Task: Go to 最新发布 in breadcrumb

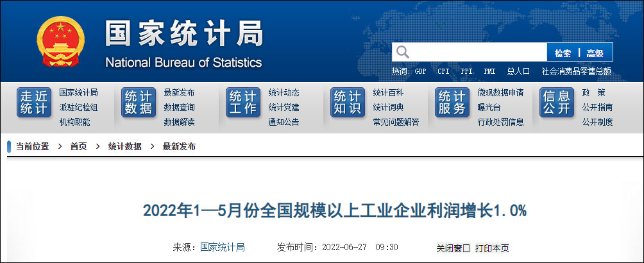Action: tap(179, 147)
